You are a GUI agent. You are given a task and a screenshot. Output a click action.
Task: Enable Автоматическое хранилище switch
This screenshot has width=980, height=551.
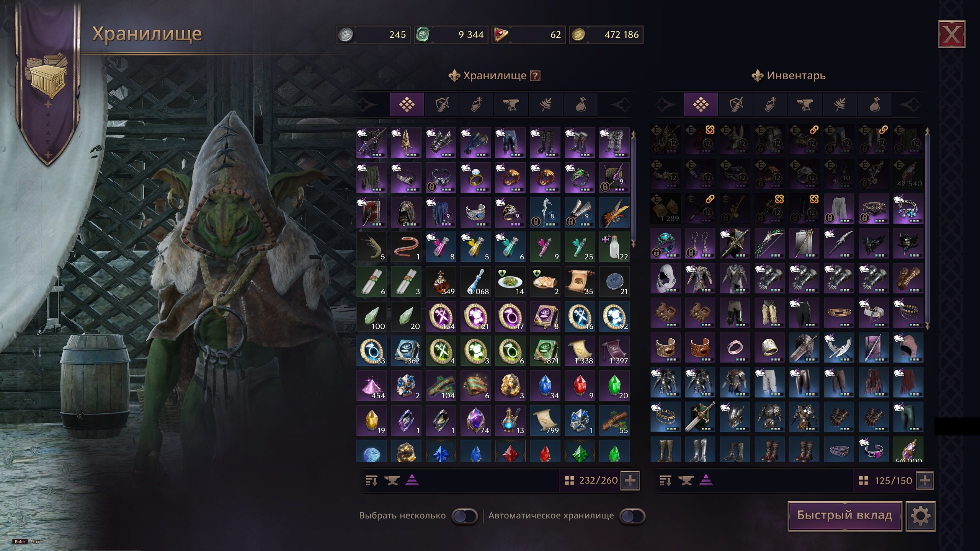coord(632,516)
